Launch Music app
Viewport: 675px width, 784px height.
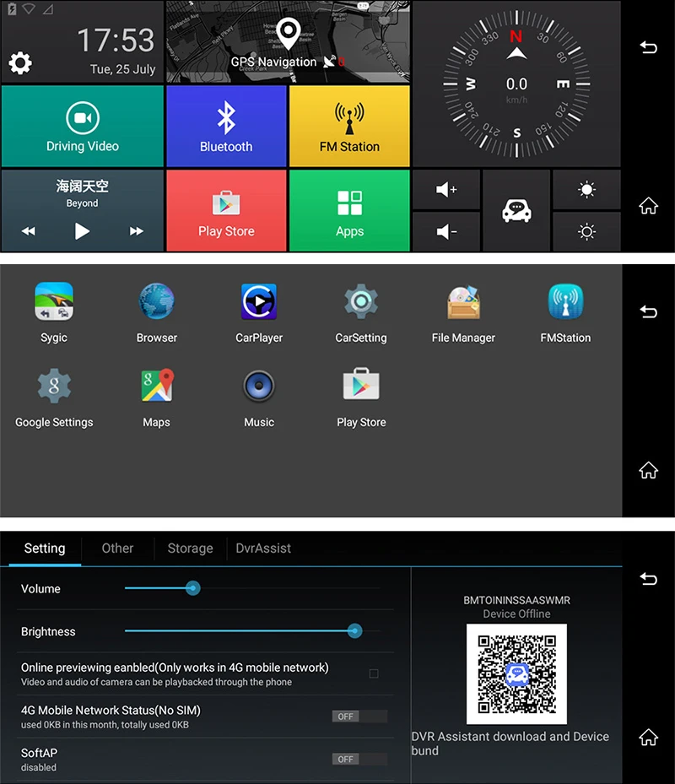[x=259, y=397]
